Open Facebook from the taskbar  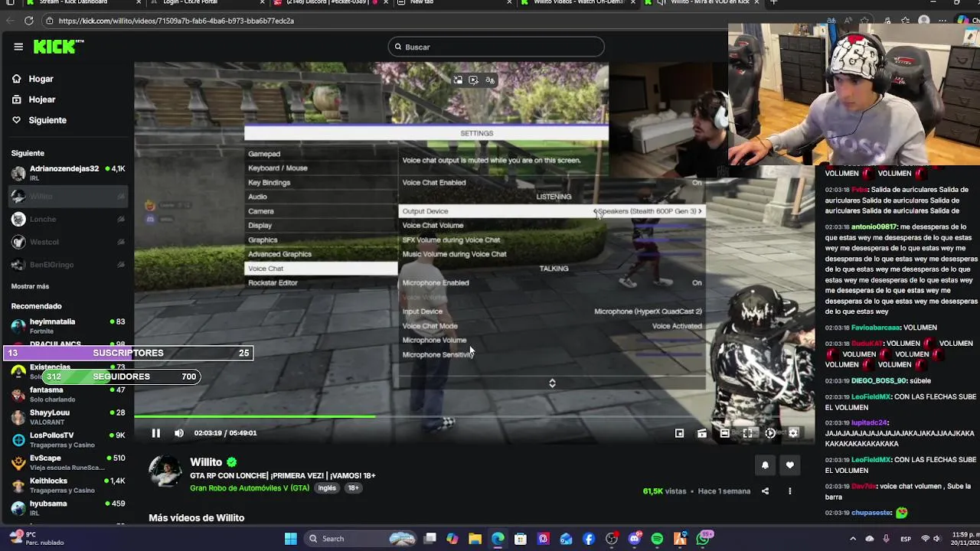tap(589, 539)
